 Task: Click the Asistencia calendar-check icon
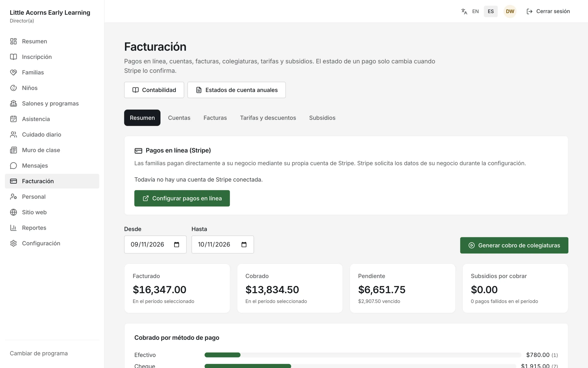point(13,119)
